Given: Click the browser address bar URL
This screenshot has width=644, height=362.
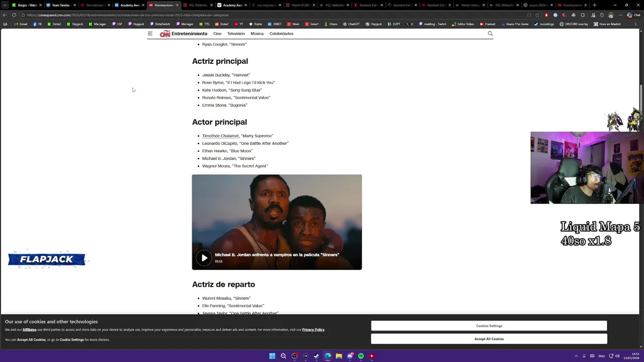Looking at the screenshot, I should click(128, 15).
